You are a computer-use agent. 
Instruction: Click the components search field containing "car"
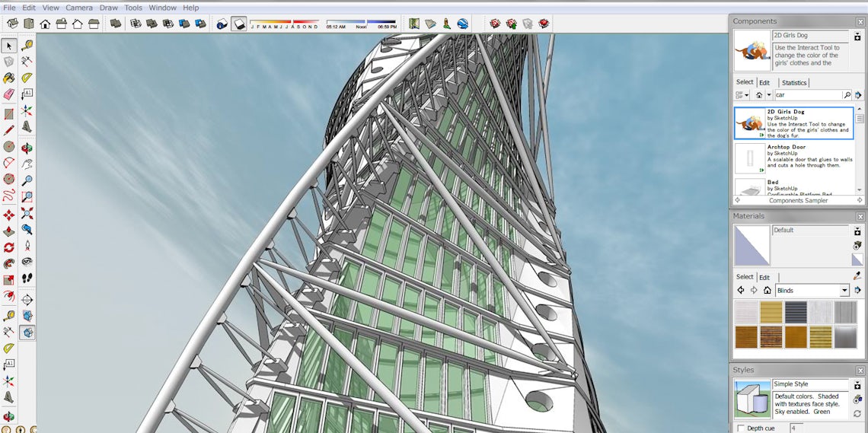click(807, 95)
